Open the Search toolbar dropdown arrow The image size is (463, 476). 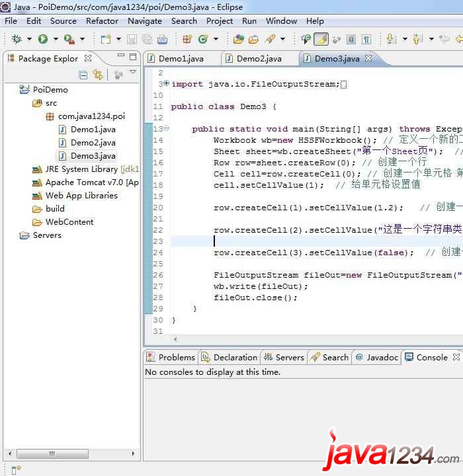[x=282, y=39]
